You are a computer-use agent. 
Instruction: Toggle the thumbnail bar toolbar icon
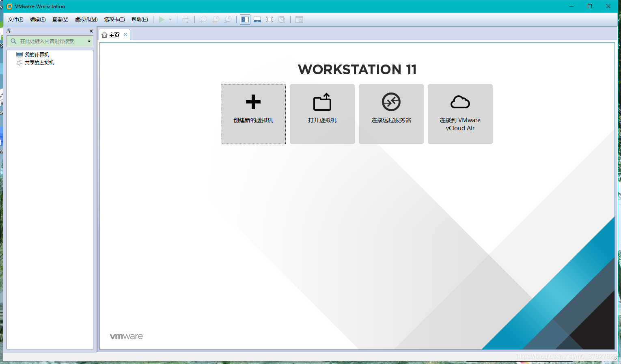click(x=257, y=19)
